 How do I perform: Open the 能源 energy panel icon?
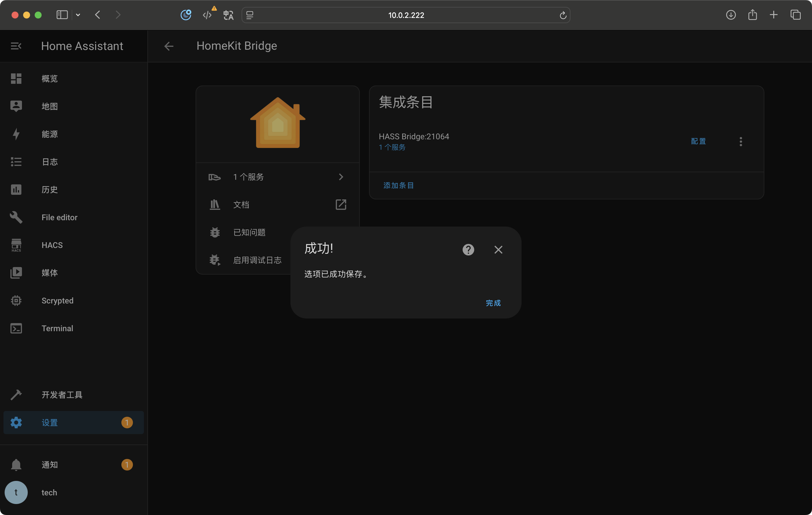tap(16, 134)
